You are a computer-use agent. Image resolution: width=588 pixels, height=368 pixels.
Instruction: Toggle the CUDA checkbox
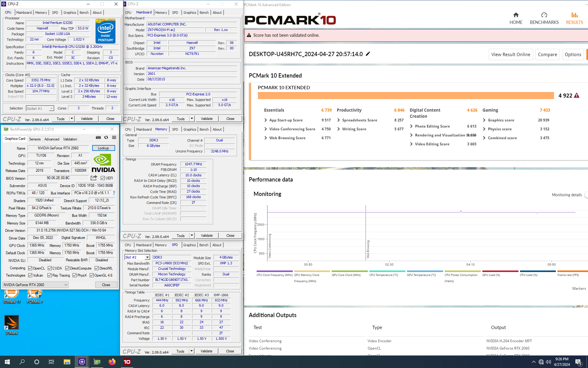tap(50, 268)
